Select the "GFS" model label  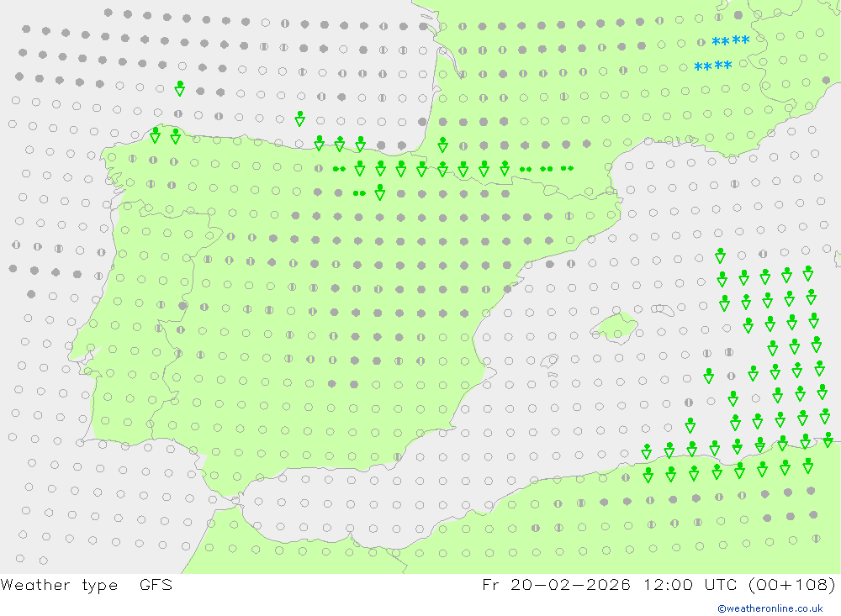(156, 585)
